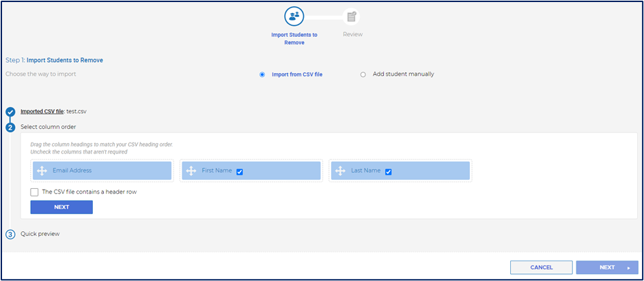Click 'Uncheck the columns that aren't required' text
Viewport: 644px width, 281px height.
point(79,152)
